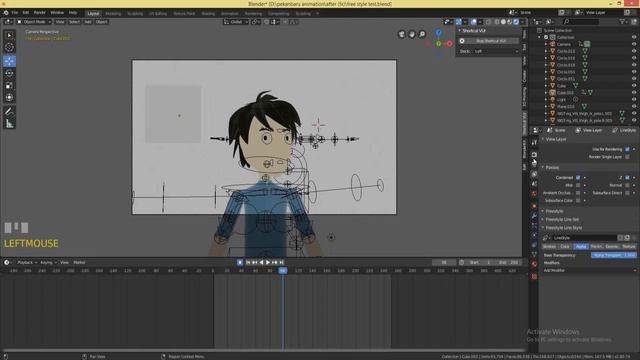Enable the Normal pass checkbox
Screen dimensions: 640x360
(x=627, y=185)
